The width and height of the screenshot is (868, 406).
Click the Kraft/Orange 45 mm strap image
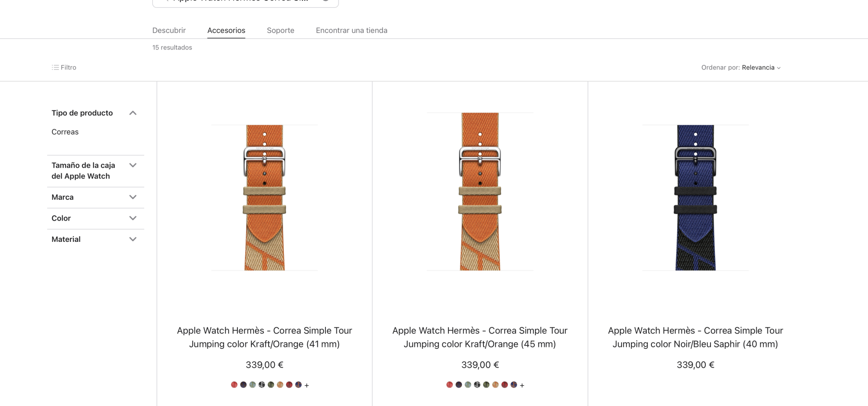480,191
